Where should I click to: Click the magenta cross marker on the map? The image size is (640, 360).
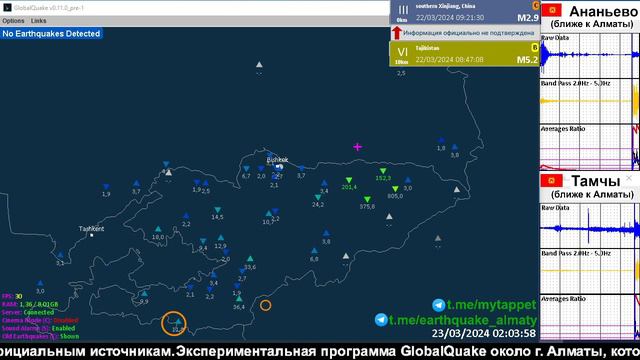coord(358,147)
